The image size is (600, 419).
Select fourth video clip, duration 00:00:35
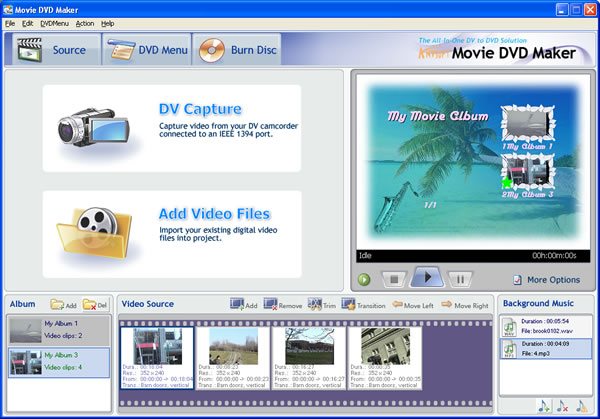tap(385, 358)
